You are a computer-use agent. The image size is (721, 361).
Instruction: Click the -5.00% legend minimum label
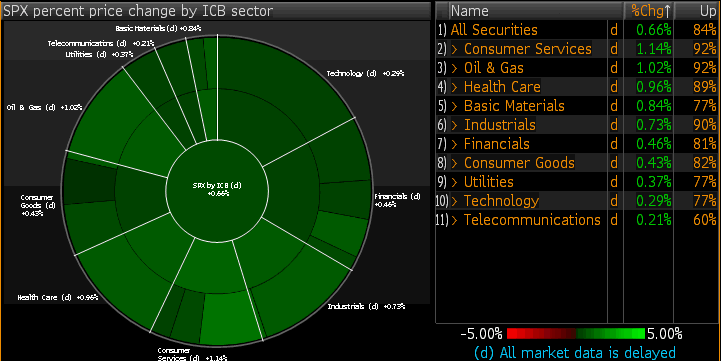[x=481, y=333]
